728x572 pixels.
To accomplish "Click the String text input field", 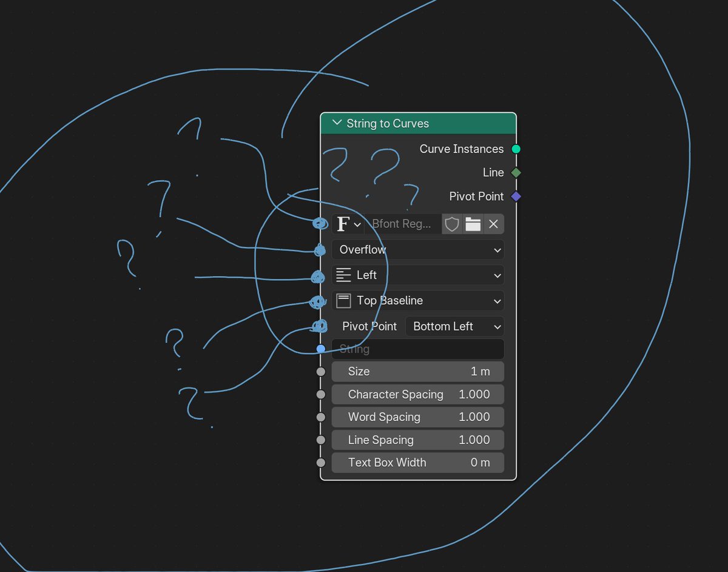I will click(x=418, y=349).
